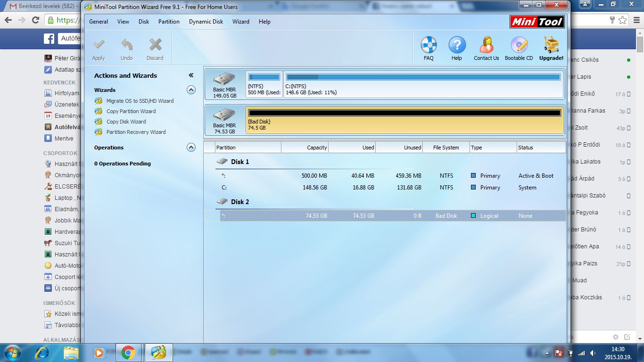Screen dimensions: 644x362
Task: Click the Type column header
Action: pos(493,148)
